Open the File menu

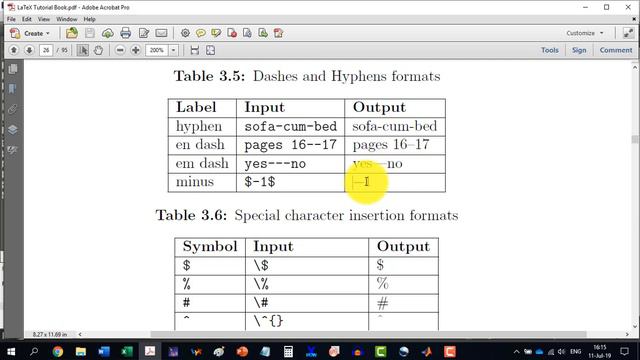(11, 19)
